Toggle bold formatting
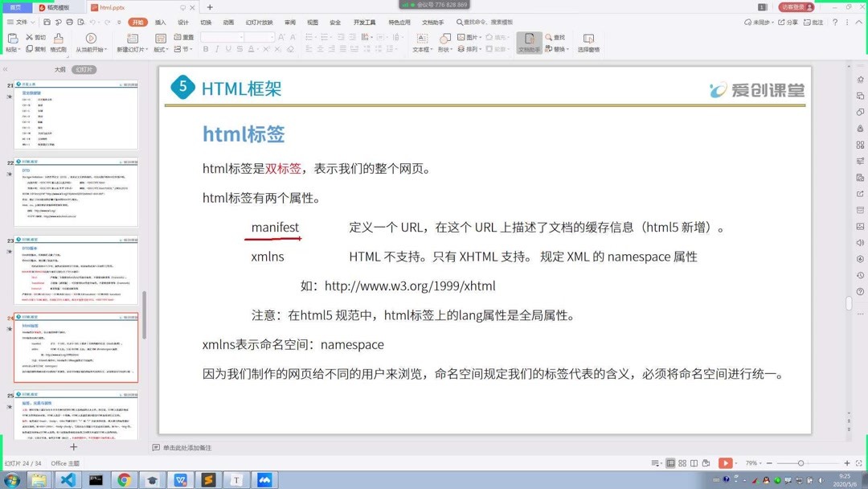Screen dimensions: 868x489 tap(206, 48)
